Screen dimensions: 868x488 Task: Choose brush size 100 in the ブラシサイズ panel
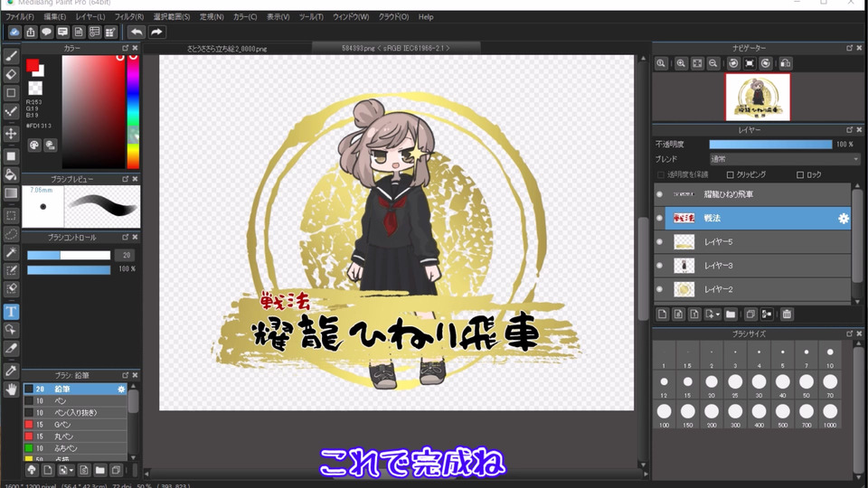pyautogui.click(x=664, y=415)
